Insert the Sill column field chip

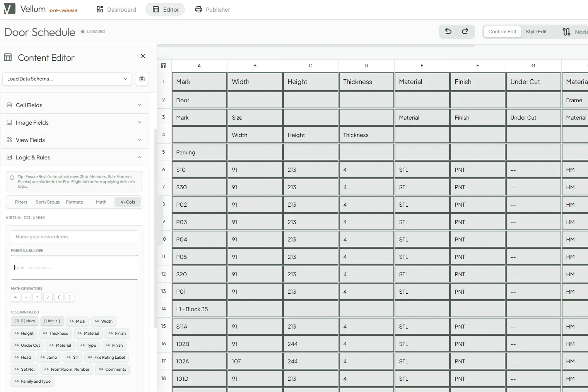pos(72,357)
